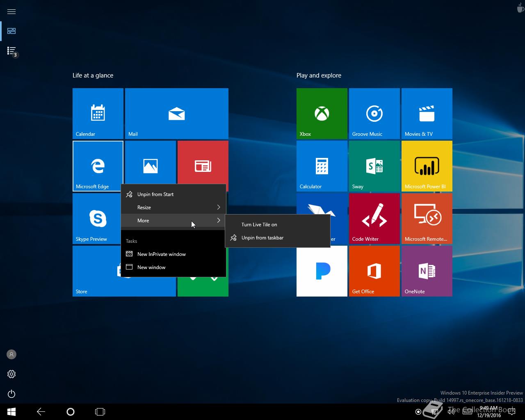The width and height of the screenshot is (525, 420).
Task: Open the user account icon
Action: click(11, 354)
